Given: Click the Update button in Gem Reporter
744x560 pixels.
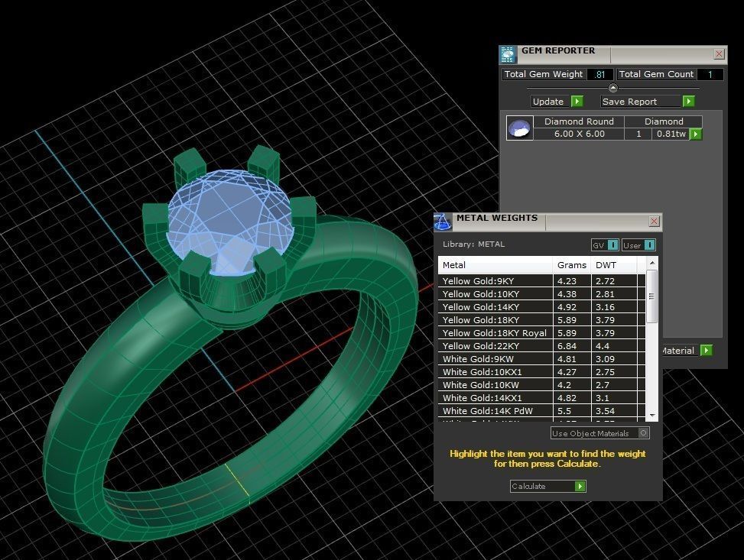Looking at the screenshot, I should (557, 102).
